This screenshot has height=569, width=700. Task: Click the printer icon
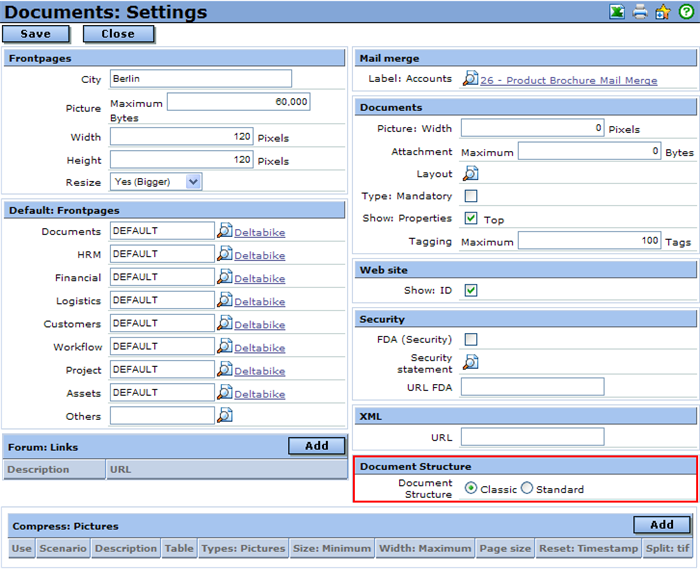pyautogui.click(x=640, y=12)
